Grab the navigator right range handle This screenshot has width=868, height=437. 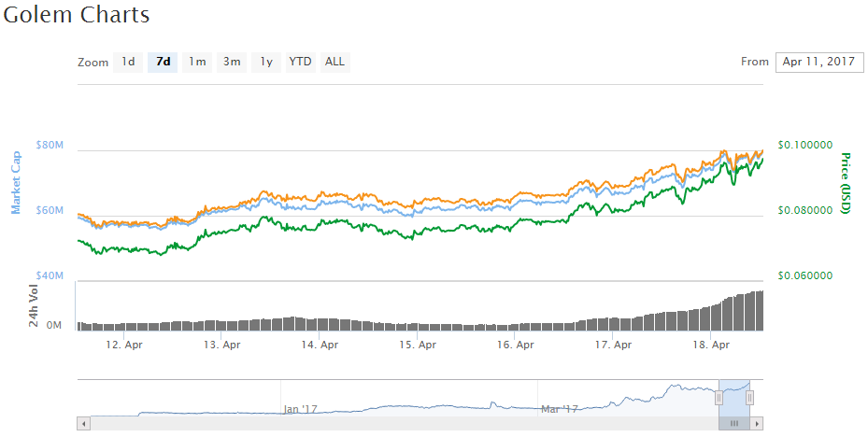pos(749,398)
